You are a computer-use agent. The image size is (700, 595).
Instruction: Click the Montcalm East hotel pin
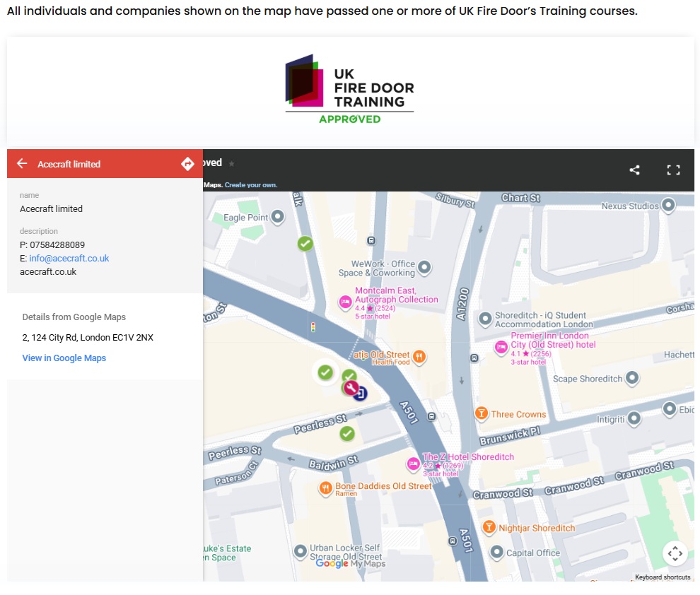345,302
